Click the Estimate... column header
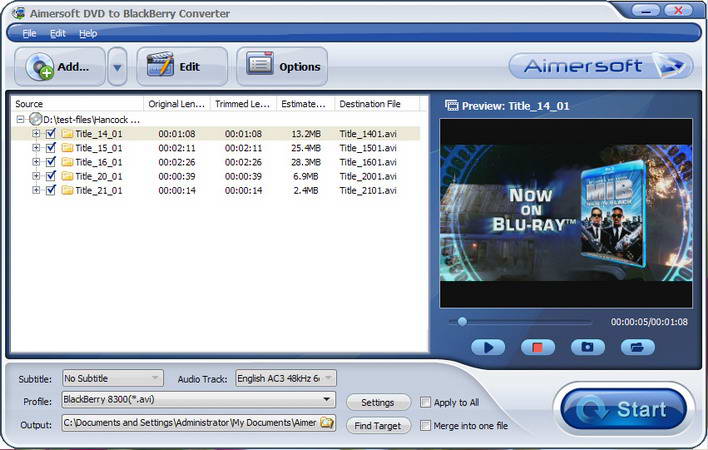The height and width of the screenshot is (450, 708). (305, 104)
